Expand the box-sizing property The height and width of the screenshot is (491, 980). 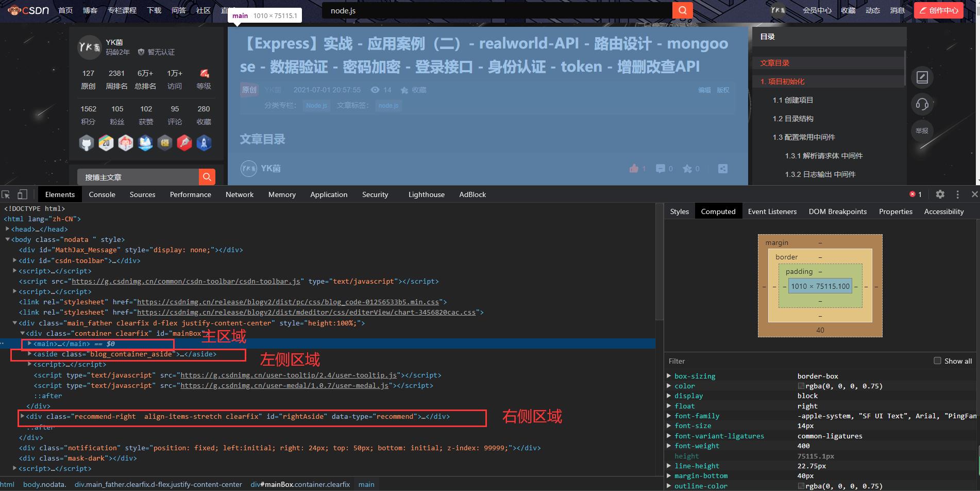pos(669,376)
